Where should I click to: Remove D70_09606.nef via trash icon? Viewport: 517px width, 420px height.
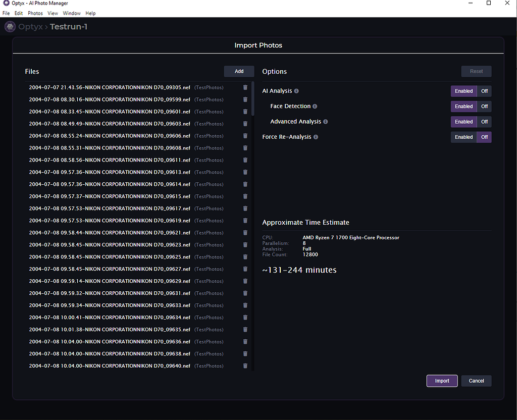245,136
